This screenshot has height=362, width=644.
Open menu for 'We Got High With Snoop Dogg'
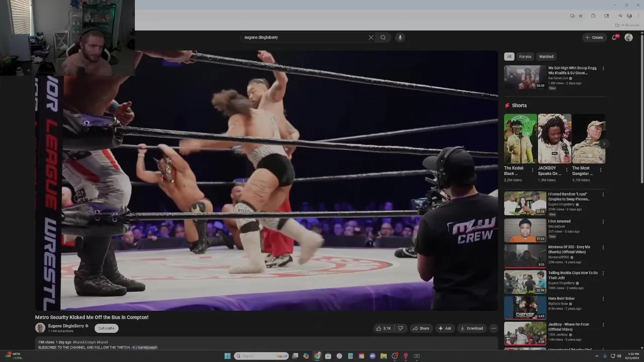click(x=603, y=68)
